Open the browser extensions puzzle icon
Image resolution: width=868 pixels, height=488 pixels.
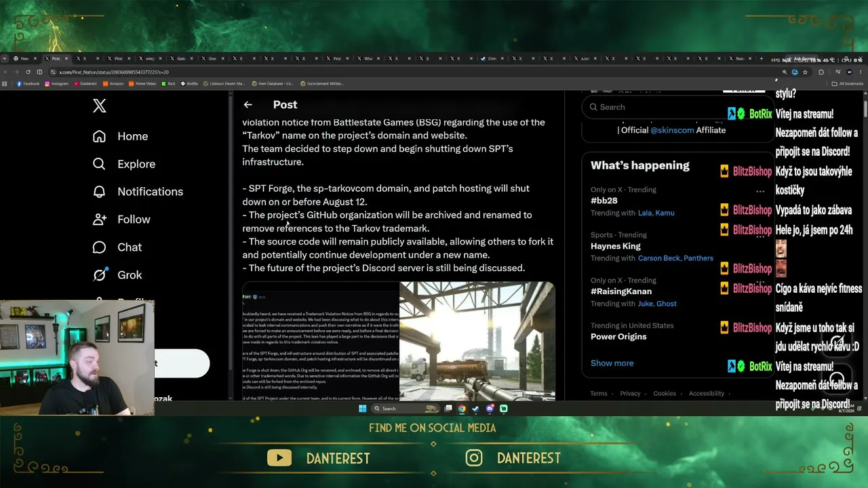pos(821,72)
